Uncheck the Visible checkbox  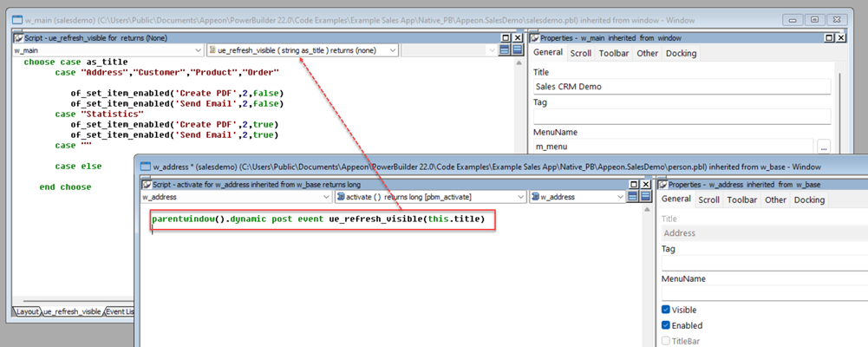(x=666, y=310)
